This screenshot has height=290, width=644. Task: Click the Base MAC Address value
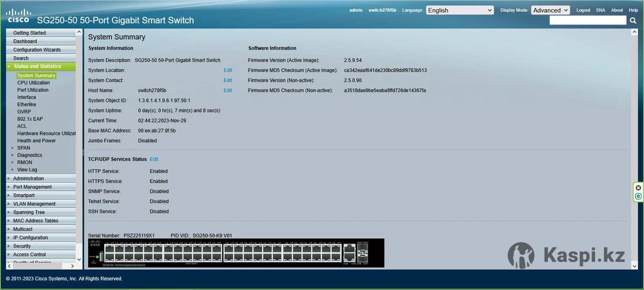pyautogui.click(x=157, y=130)
